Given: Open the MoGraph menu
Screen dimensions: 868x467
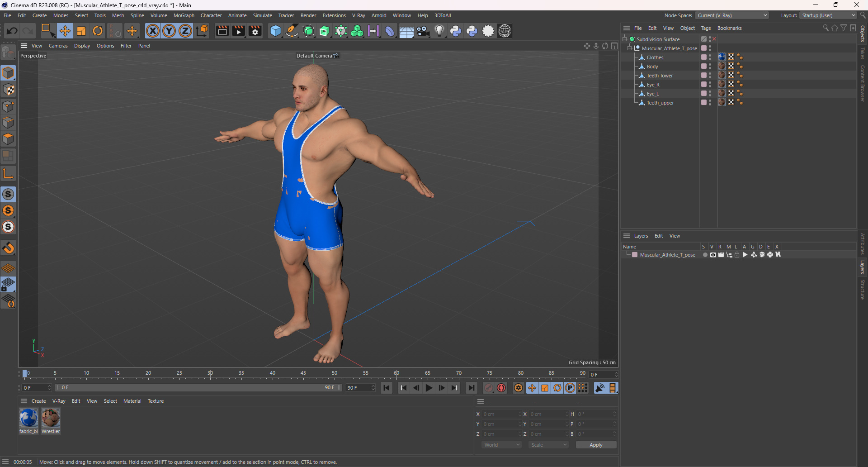Looking at the screenshot, I should point(184,15).
